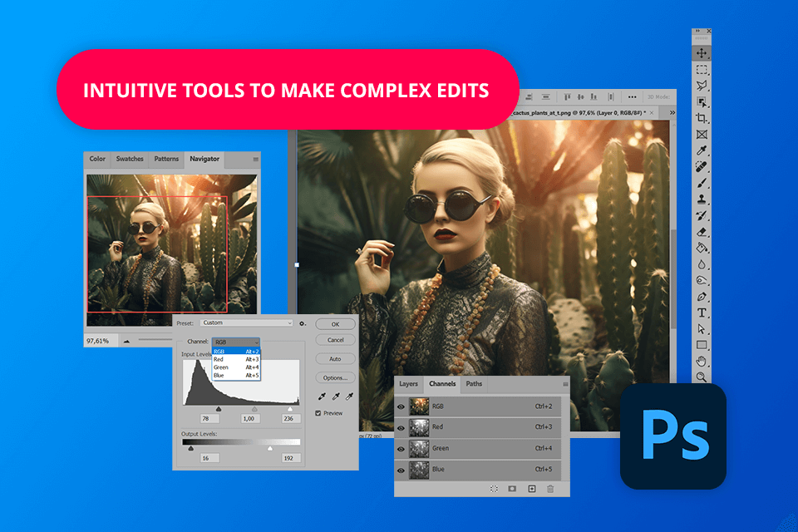Image resolution: width=798 pixels, height=532 pixels.
Task: Switch to the Paths tab
Action: pyautogui.click(x=474, y=384)
